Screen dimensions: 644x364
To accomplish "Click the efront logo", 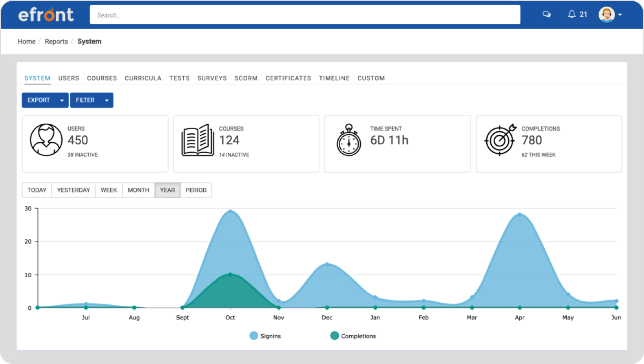I will tap(46, 15).
